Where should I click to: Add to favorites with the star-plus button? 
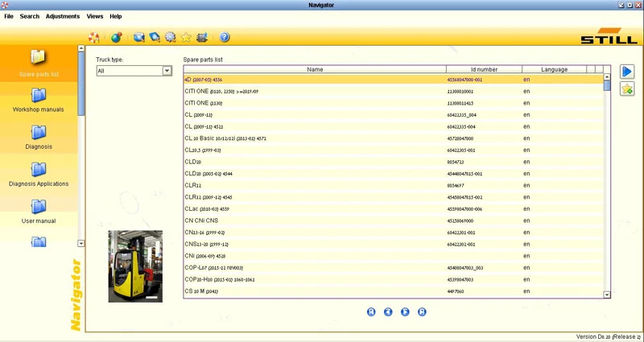[627, 89]
